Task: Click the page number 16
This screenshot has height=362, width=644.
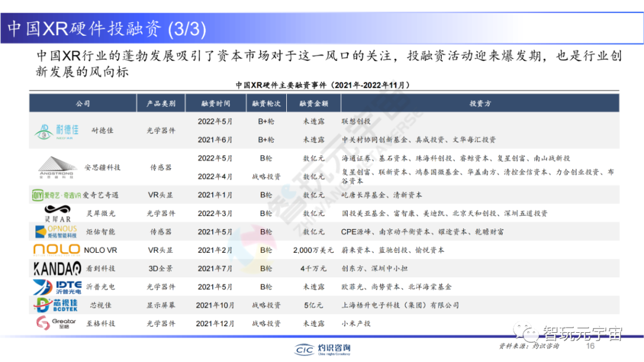Action: click(x=590, y=346)
